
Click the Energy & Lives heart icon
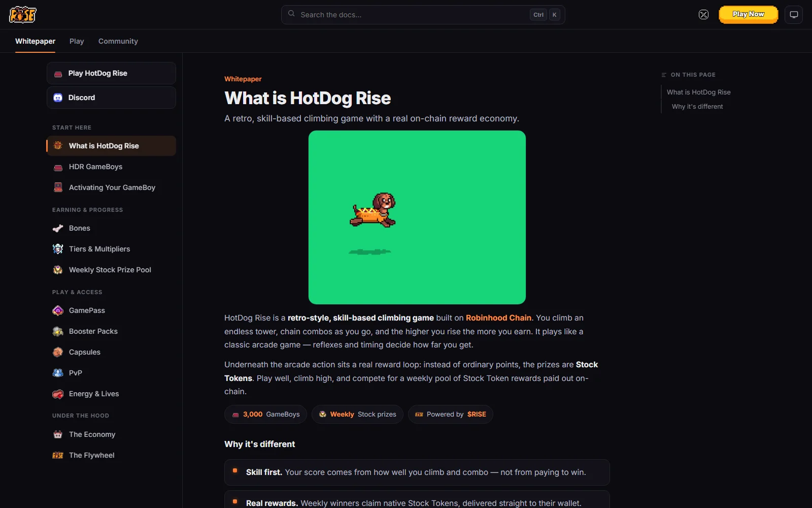coord(58,394)
